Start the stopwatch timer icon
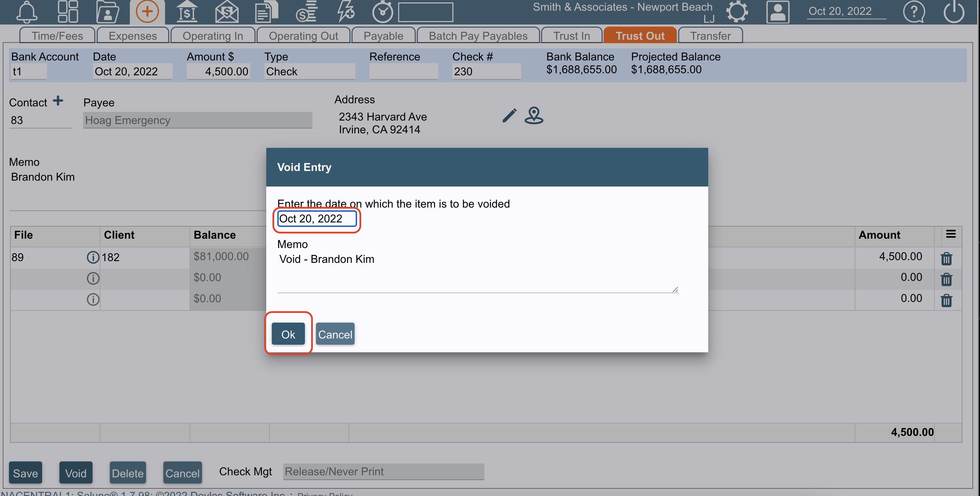This screenshot has width=980, height=496. tap(382, 11)
